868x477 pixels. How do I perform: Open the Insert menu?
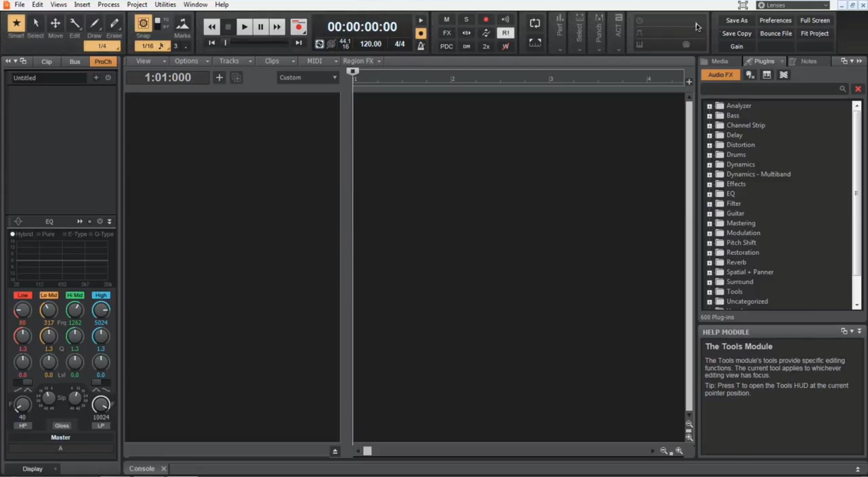click(82, 5)
